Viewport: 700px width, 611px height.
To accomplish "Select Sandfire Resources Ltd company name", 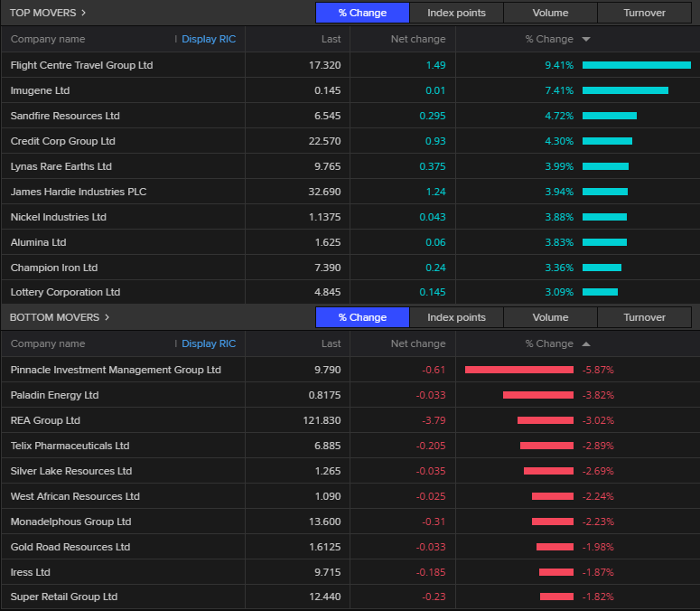I will point(65,116).
